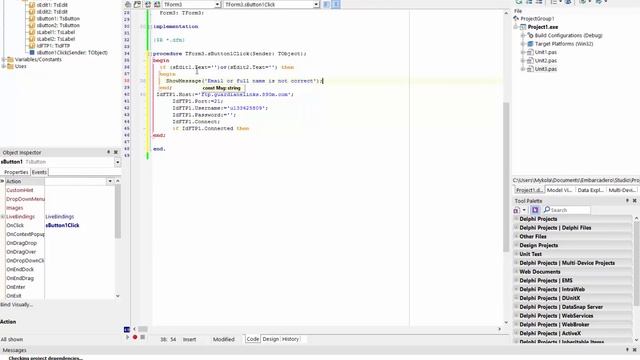
Task: Click the Target Platforms icon
Action: click(x=530, y=44)
